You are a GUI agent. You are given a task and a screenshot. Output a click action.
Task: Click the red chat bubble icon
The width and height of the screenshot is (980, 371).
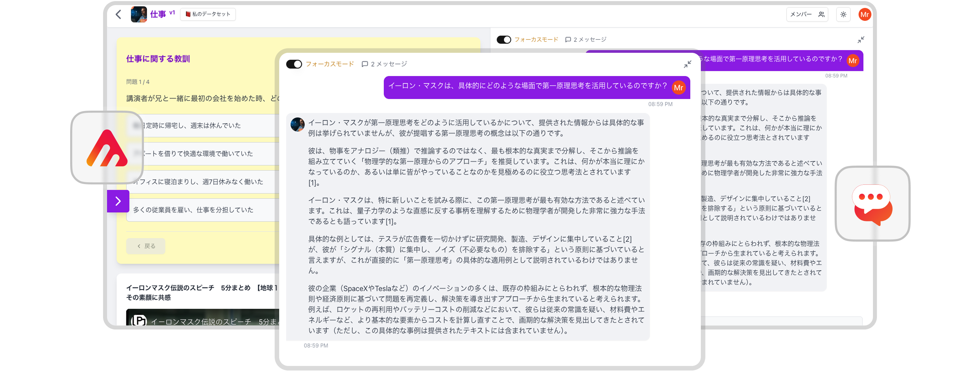click(x=872, y=204)
